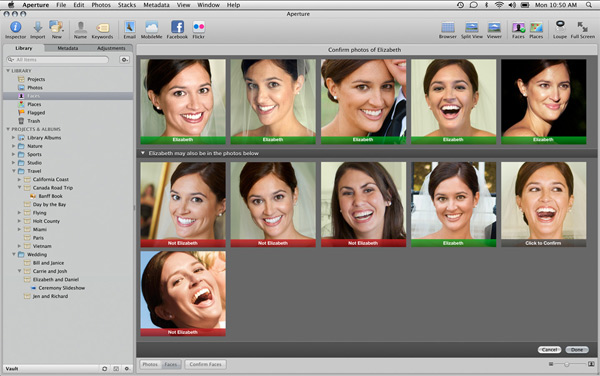Select the Faces view button at bottom
This screenshot has width=600, height=376.
pyautogui.click(x=171, y=364)
